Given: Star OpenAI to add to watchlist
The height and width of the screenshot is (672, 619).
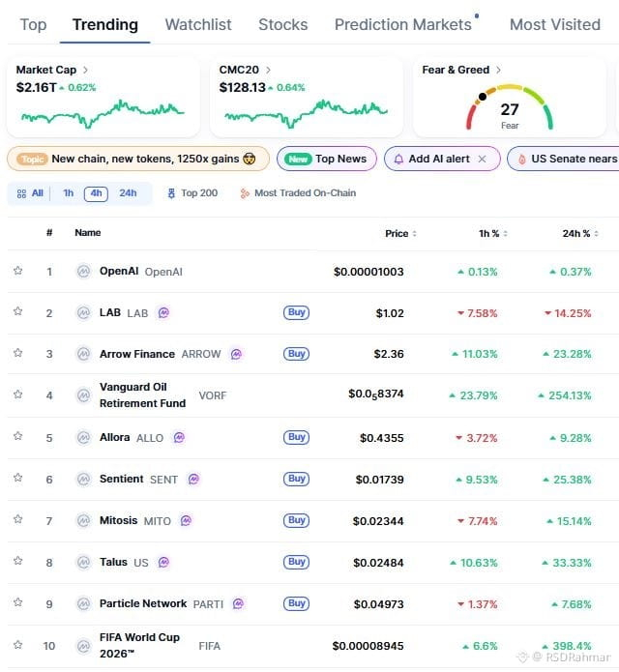Looking at the screenshot, I should [x=17, y=271].
